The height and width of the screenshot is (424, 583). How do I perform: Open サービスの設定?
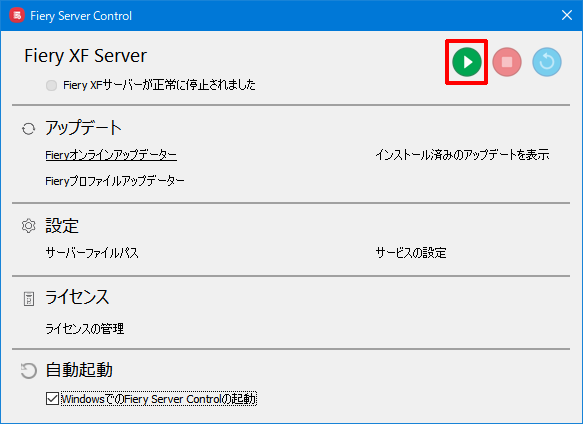pos(411,253)
